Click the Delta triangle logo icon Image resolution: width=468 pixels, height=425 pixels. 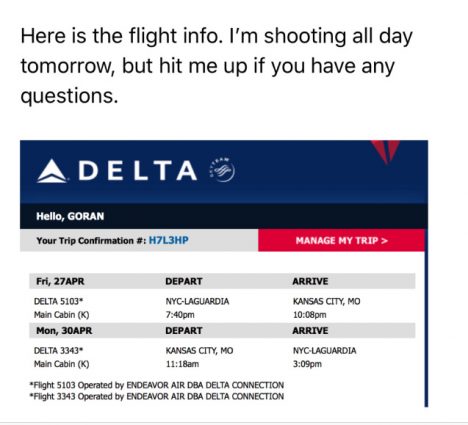[52, 171]
